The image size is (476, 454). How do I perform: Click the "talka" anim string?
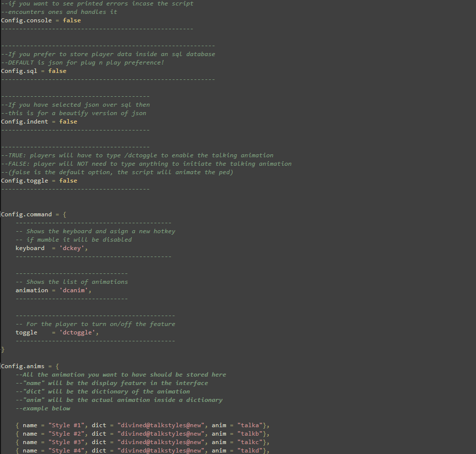tap(250, 425)
